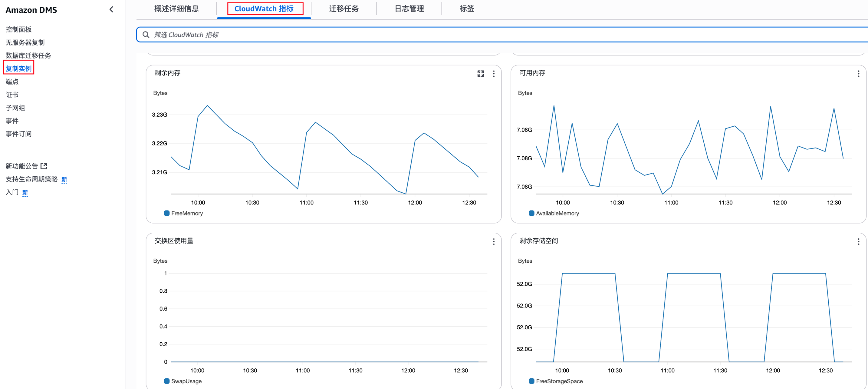Screen dimensions: 868x389
Task: Click the 新 badge next to 支持生命周期策略
Action: click(64, 179)
